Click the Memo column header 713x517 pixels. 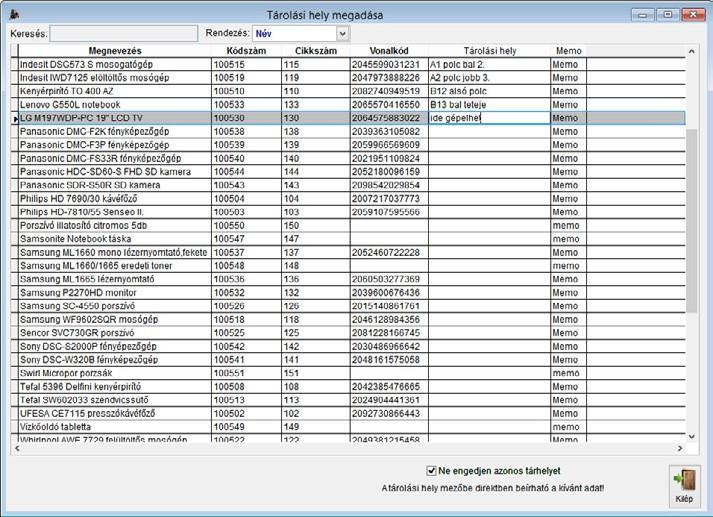568,51
